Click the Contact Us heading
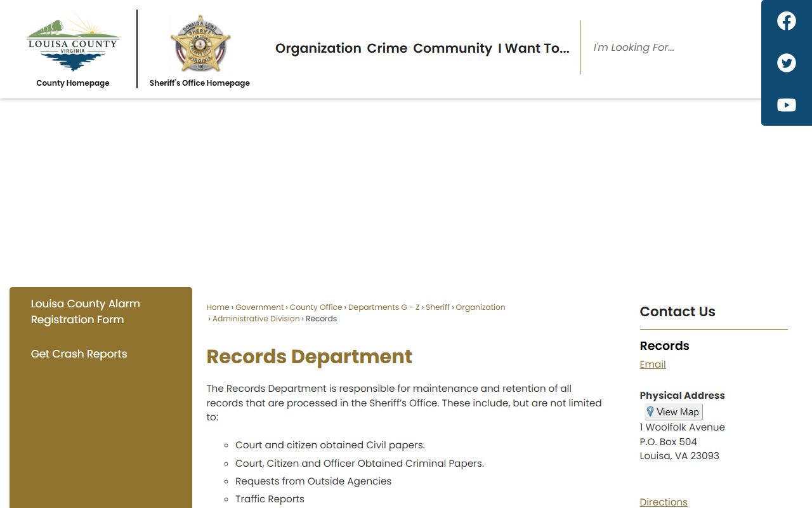 click(x=678, y=312)
